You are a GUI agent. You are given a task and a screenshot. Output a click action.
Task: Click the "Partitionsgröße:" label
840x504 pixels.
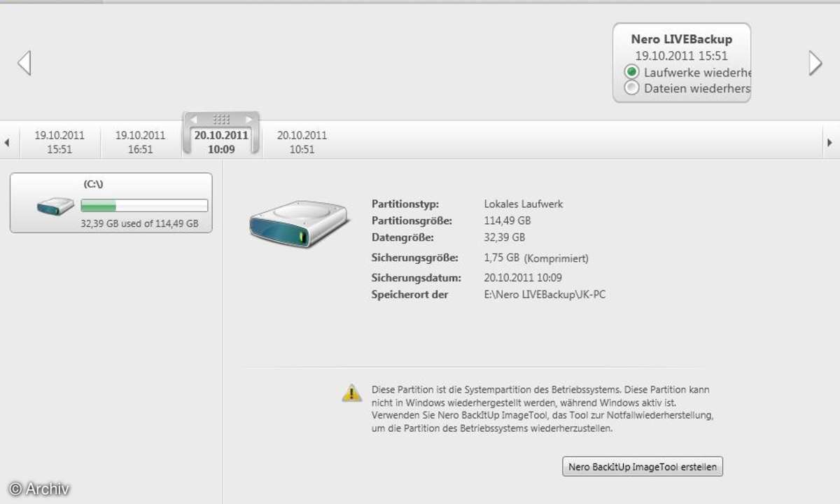pos(412,221)
